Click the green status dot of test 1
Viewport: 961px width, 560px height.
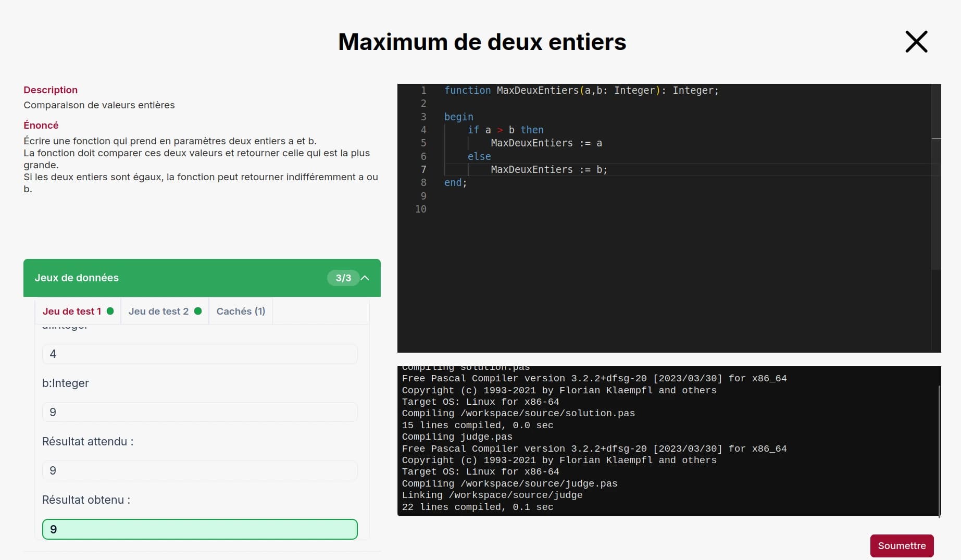click(110, 311)
